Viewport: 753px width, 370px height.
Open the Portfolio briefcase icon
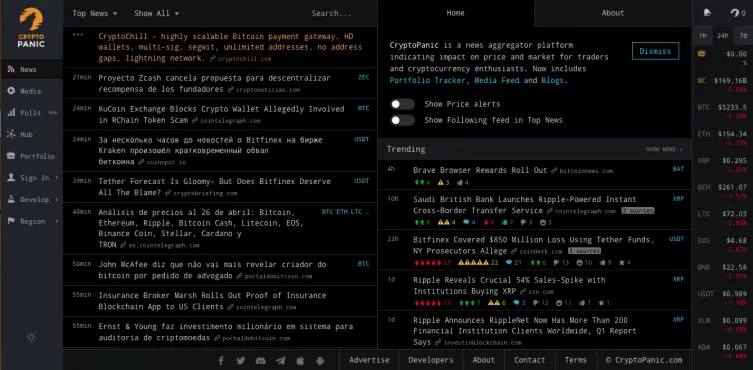coord(11,156)
